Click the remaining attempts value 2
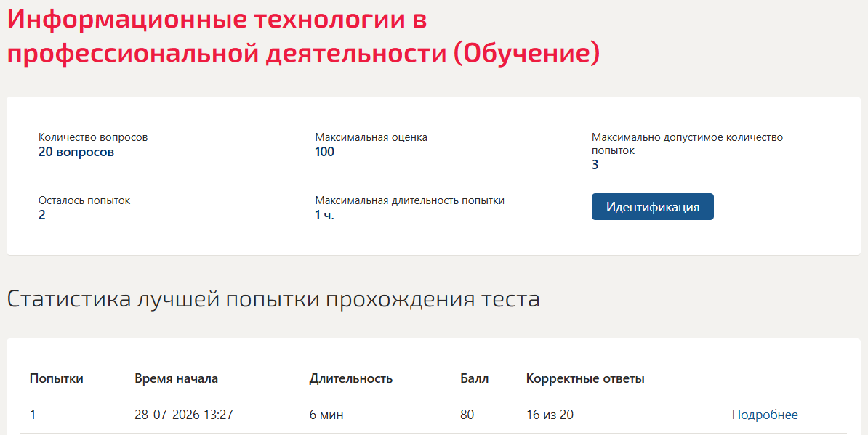 (x=42, y=215)
